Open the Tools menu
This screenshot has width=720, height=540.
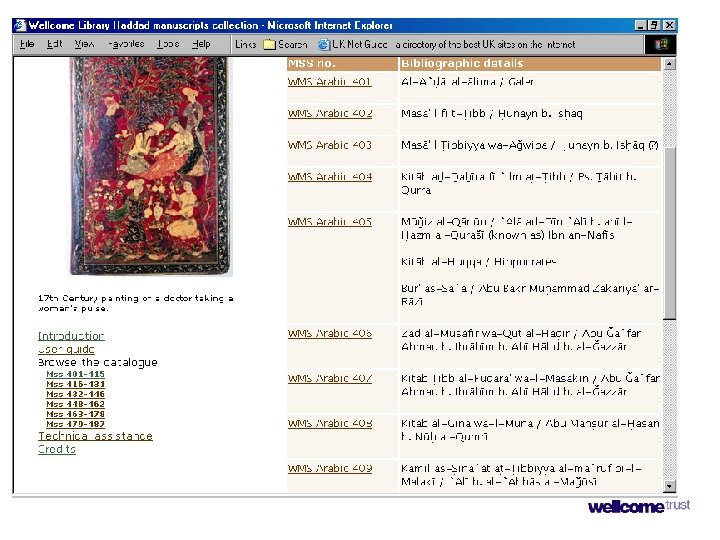[x=168, y=44]
